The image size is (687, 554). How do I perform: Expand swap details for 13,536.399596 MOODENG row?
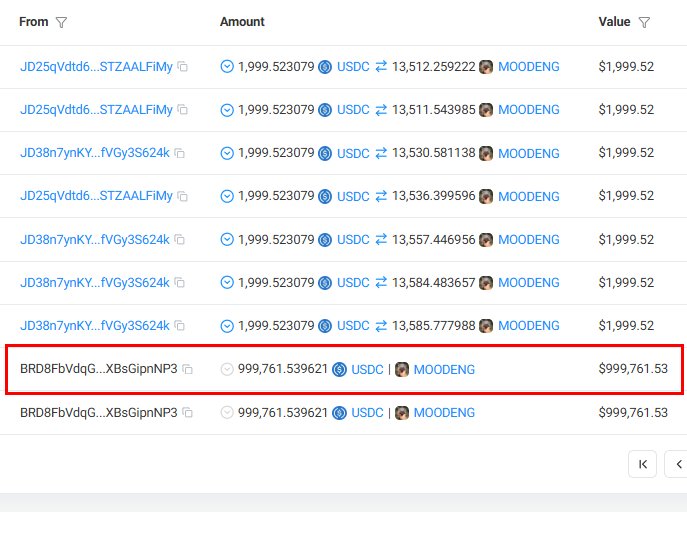(227, 196)
